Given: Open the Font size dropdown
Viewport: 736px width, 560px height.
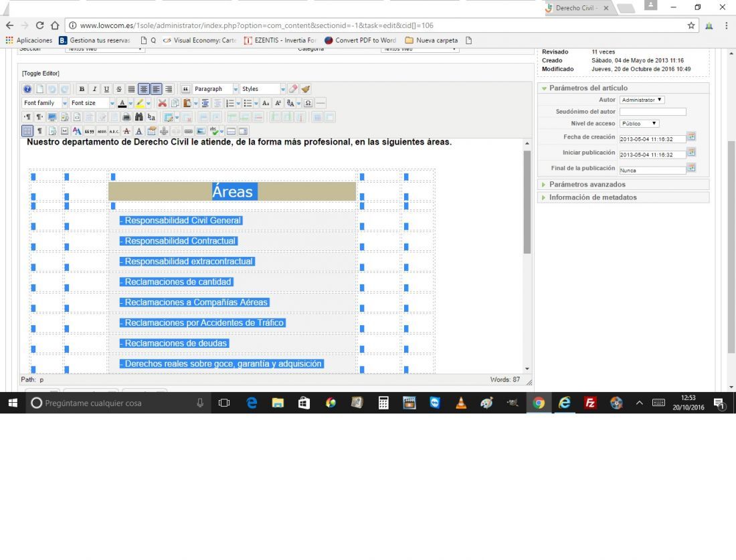Looking at the screenshot, I should 92,103.
